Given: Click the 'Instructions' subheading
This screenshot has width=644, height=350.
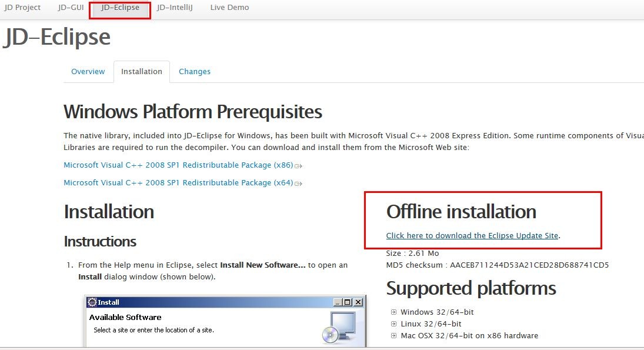Looking at the screenshot, I should [x=100, y=242].
